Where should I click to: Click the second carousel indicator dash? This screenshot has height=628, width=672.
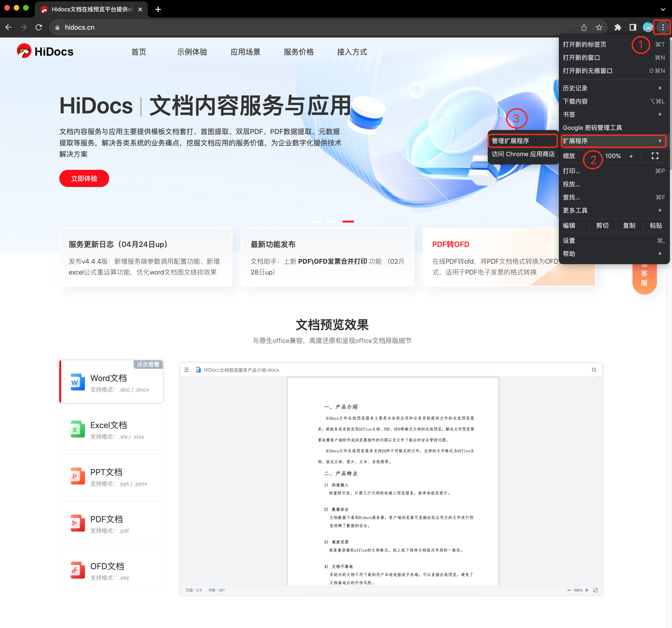click(x=332, y=222)
